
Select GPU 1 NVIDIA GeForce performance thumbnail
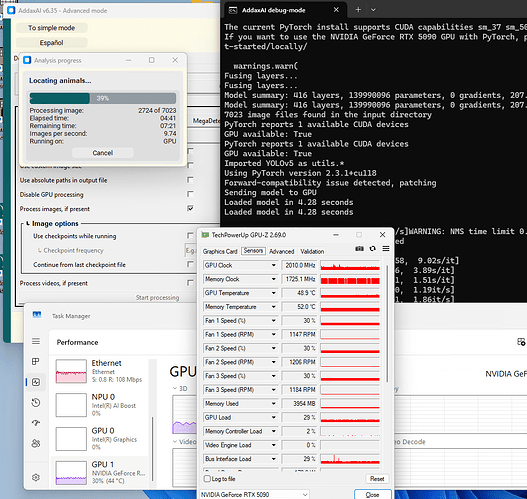tap(100, 473)
